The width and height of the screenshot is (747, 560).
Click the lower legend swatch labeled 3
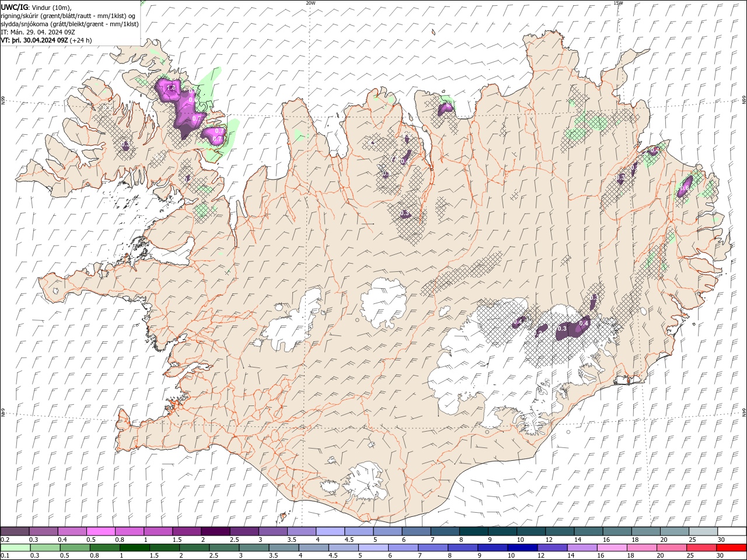pyautogui.click(x=253, y=548)
